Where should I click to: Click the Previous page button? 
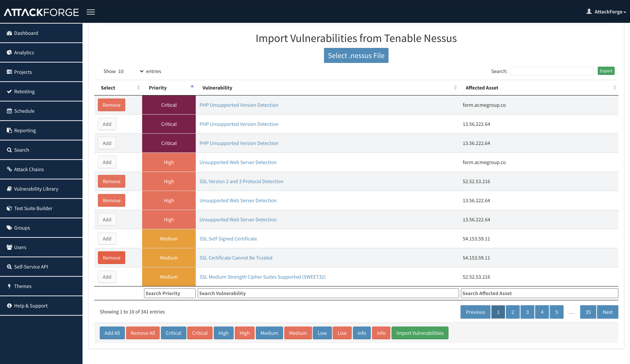pyautogui.click(x=475, y=312)
